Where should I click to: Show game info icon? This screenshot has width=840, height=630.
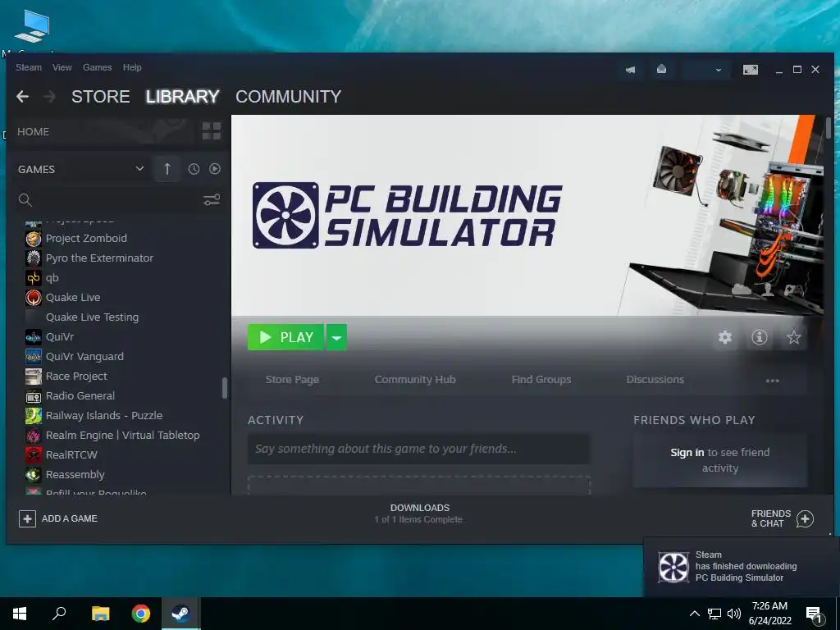click(759, 337)
